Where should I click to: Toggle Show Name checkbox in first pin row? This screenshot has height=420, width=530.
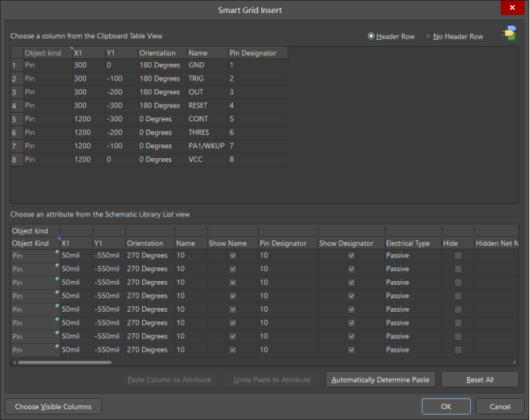click(233, 256)
